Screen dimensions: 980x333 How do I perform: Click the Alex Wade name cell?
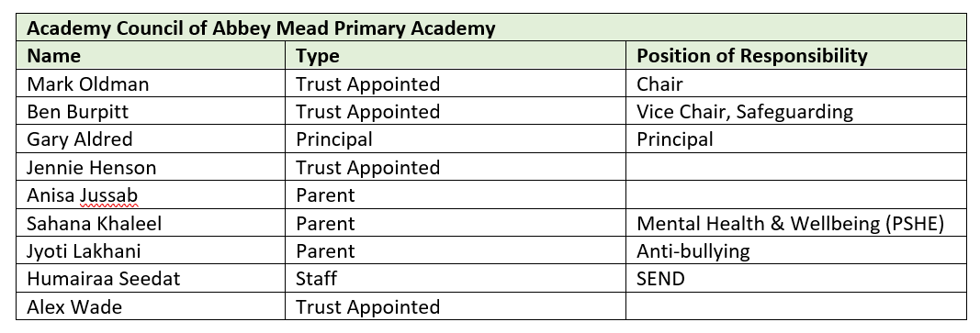151,306
